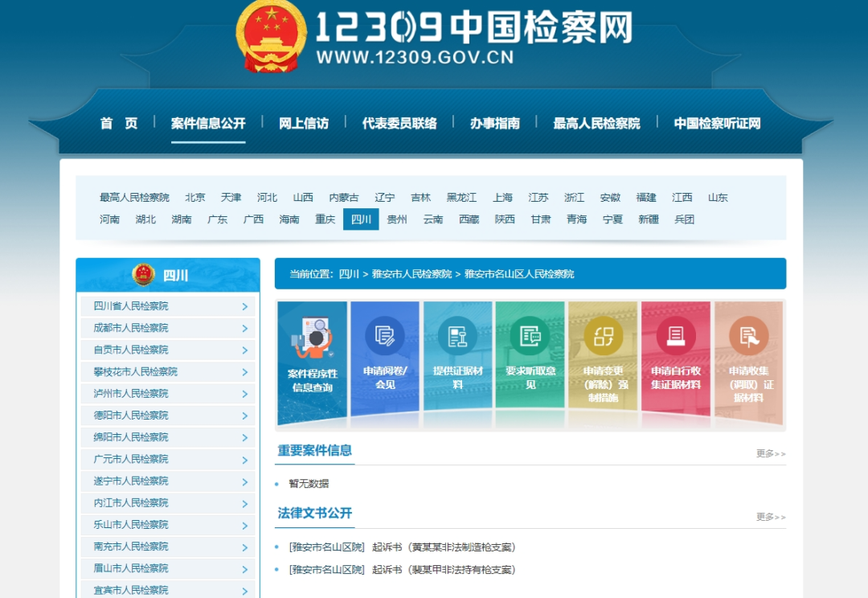
Task: Select 内蒙古 in the province list
Action: (x=344, y=198)
